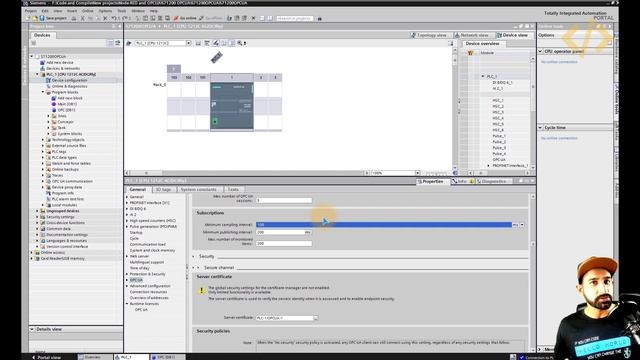Select OPC UA in properties navigation
This screenshot has width=640, height=360.
[x=136, y=280]
